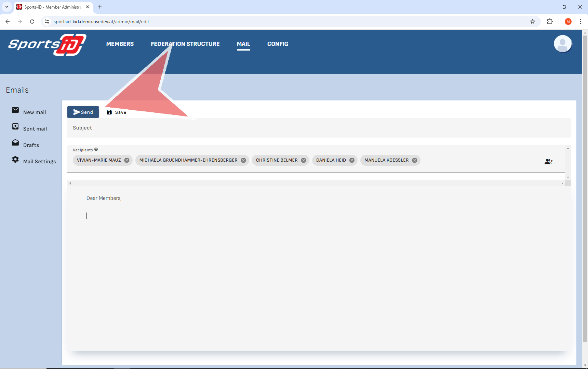Bookmark this page with star icon
The image size is (588, 369).
click(x=533, y=22)
